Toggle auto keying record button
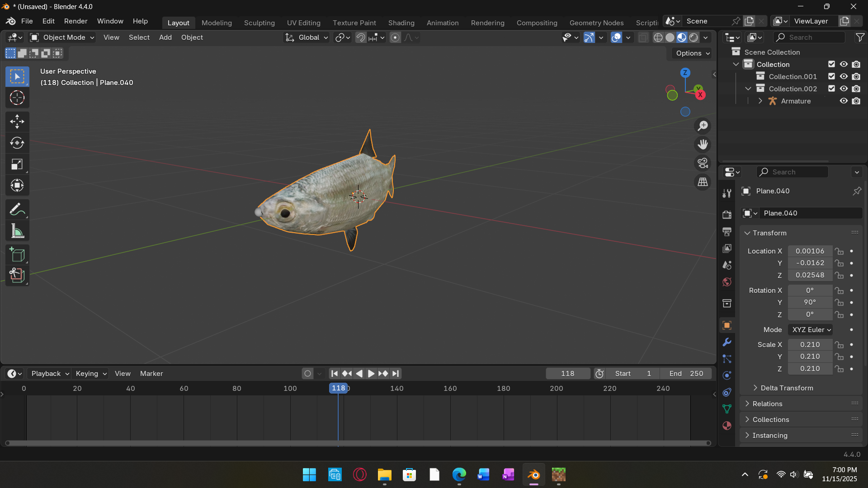 pyautogui.click(x=308, y=374)
